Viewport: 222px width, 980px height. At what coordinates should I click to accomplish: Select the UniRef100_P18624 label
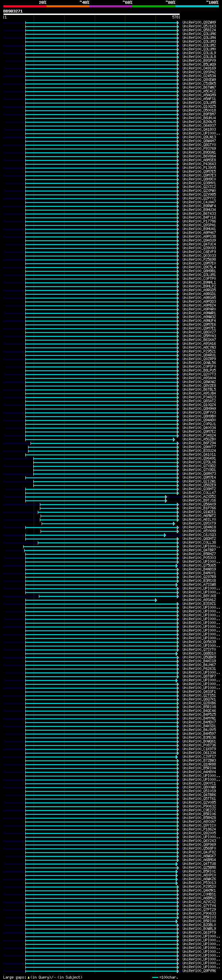pyautogui.click(x=199, y=829)
